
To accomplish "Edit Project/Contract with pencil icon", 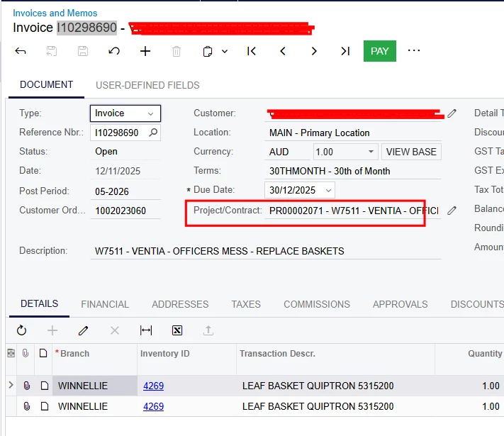I will pyautogui.click(x=452, y=211).
